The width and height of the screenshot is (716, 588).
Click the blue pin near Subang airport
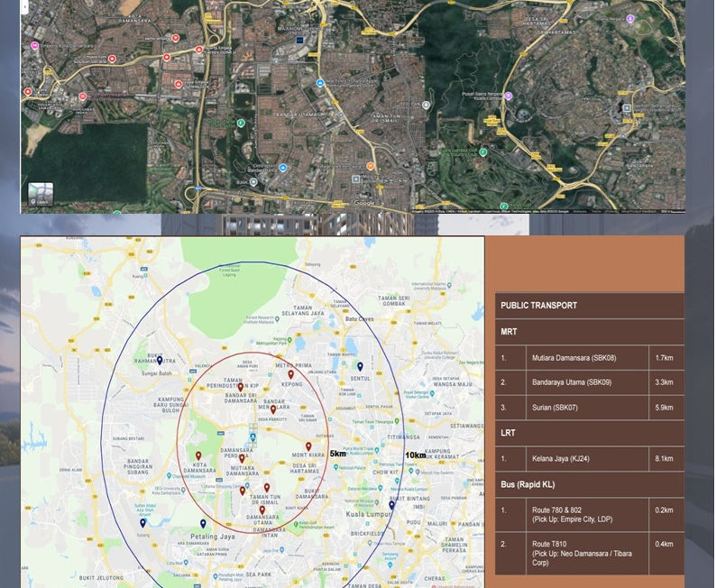click(142, 523)
